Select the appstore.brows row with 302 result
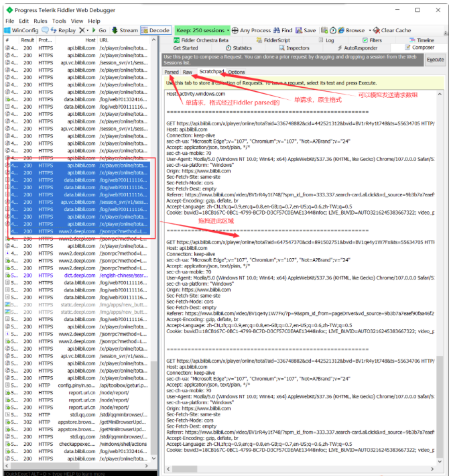The width and height of the screenshot is (449, 476). (x=77, y=422)
